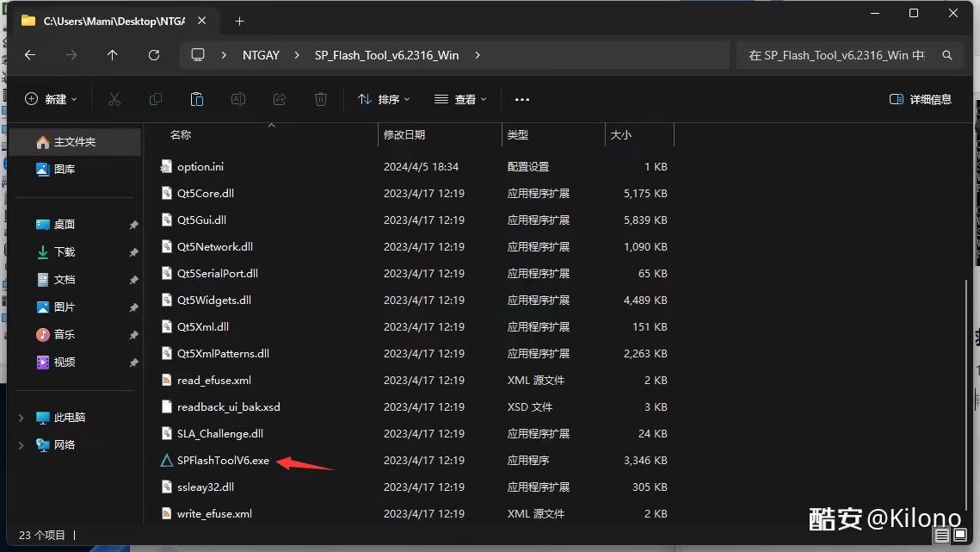Sort by 修改日期 column header

(404, 135)
